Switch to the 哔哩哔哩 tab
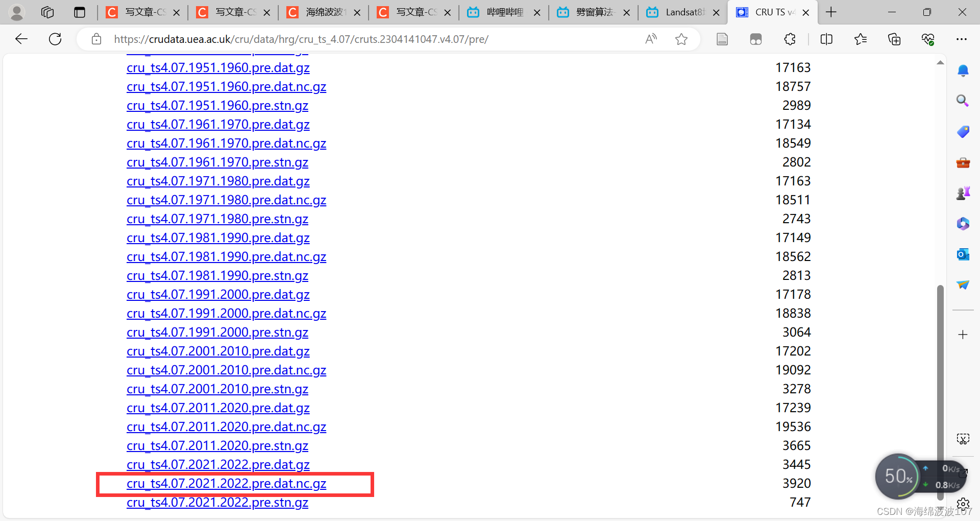The height and width of the screenshot is (521, 980). (x=504, y=12)
